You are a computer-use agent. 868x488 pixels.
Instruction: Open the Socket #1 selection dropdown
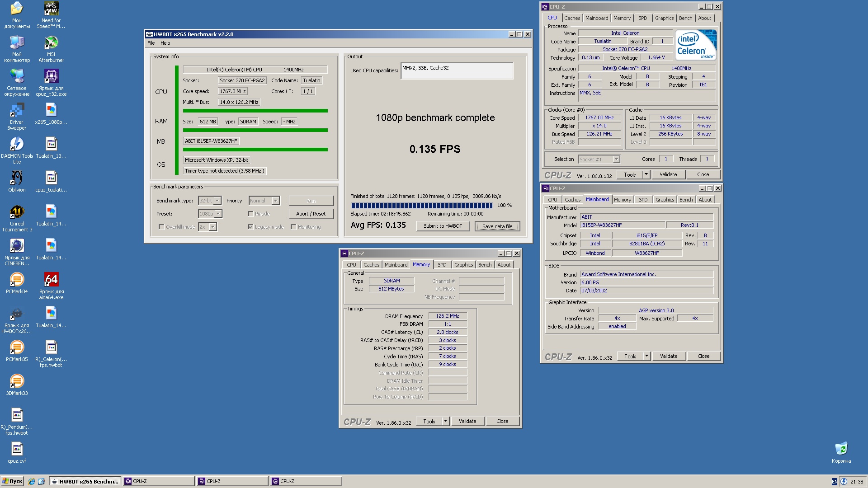click(x=616, y=159)
